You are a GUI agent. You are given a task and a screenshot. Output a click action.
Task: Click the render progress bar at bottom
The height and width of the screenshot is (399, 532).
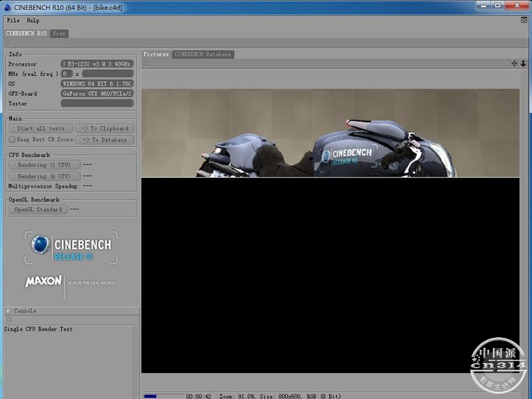point(162,396)
